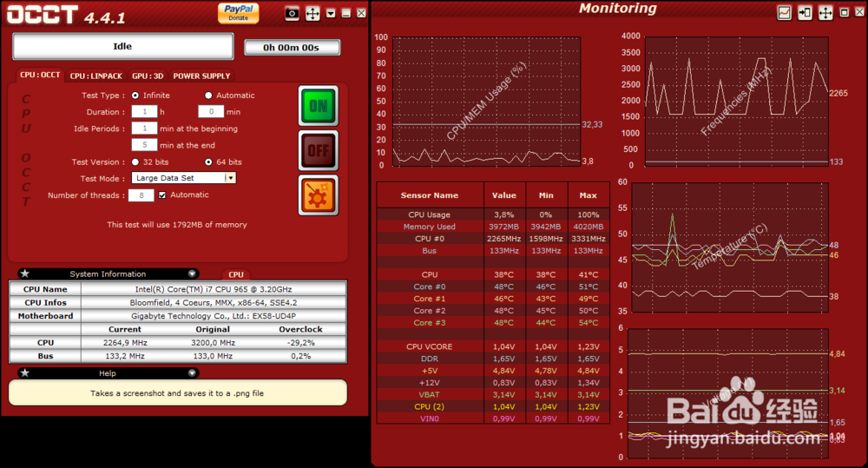Select the Core #3 sensor row
868x468 pixels.
click(x=493, y=322)
